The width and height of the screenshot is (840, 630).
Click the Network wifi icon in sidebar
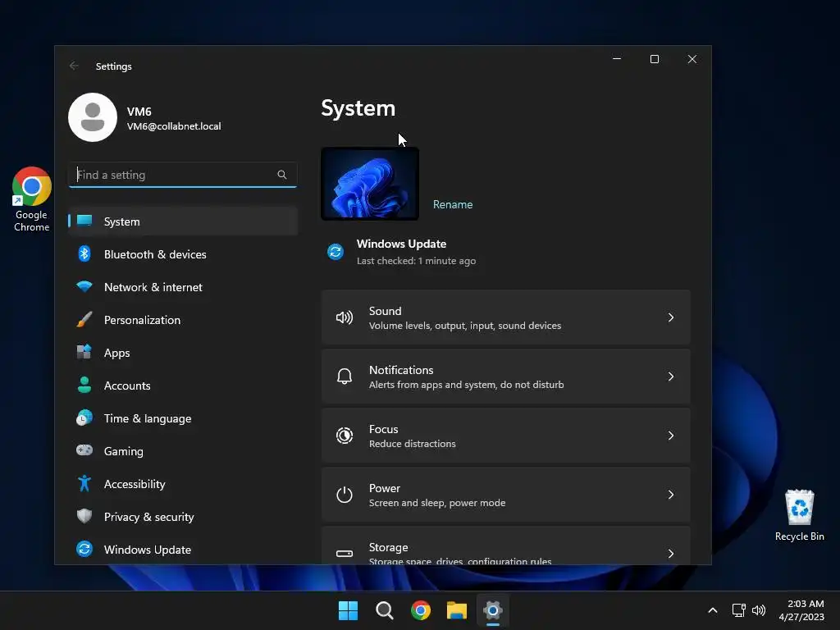84,286
